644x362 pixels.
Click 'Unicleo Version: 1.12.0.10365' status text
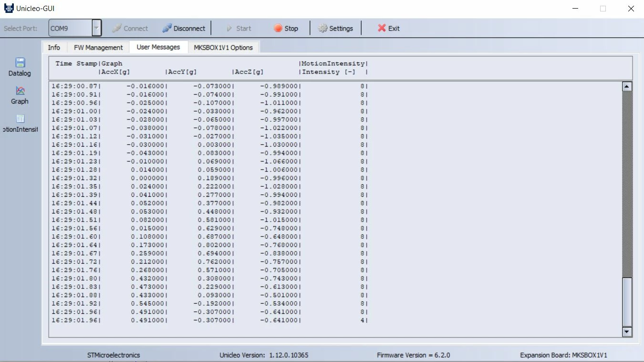[x=264, y=355]
